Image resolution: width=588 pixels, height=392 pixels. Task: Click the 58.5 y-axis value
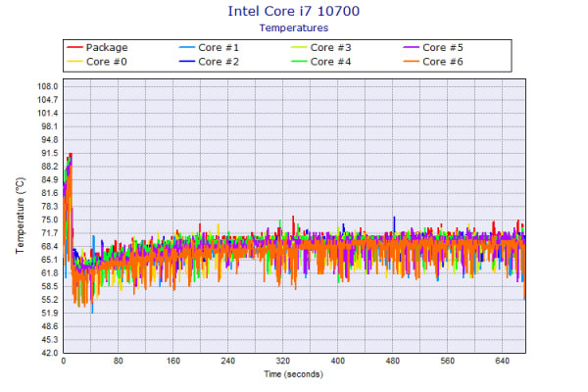50,286
